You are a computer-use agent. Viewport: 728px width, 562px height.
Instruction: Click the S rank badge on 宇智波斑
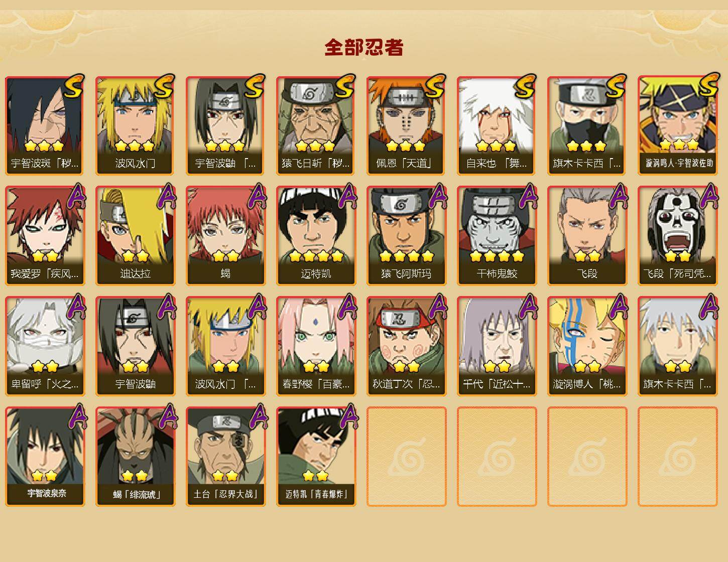coord(73,86)
